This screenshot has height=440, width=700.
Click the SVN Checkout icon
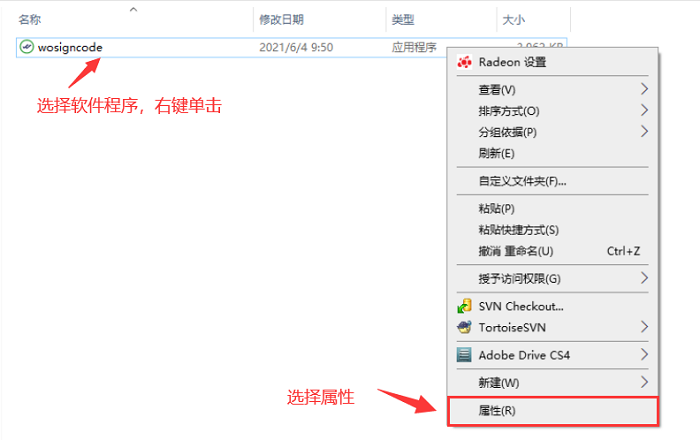tap(464, 306)
